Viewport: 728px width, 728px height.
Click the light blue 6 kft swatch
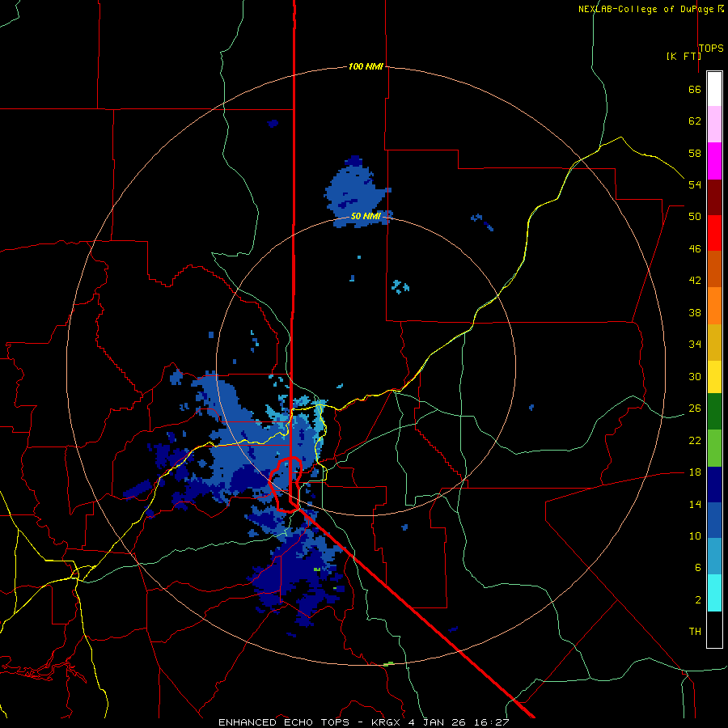(714, 557)
